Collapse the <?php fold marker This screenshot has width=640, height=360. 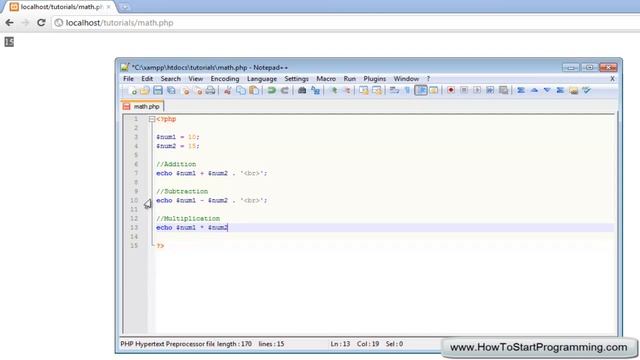(152, 119)
